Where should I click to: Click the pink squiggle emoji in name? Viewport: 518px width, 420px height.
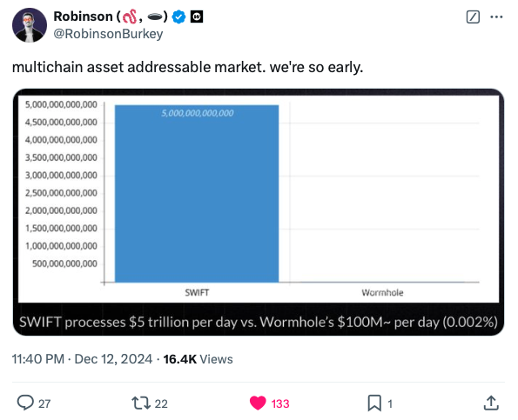pos(130,17)
